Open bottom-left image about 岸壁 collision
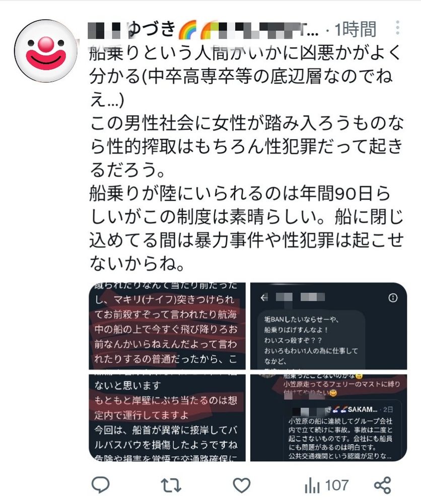 coord(167,418)
